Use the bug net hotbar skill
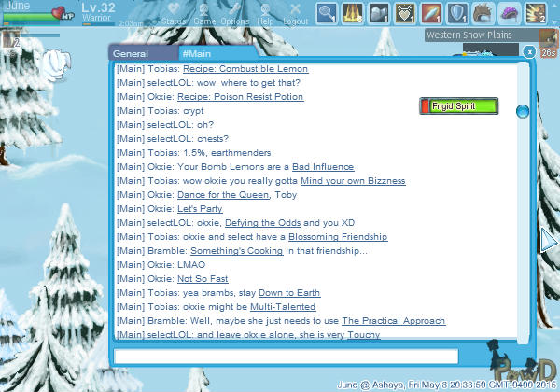The height and width of the screenshot is (392, 560). point(327,13)
